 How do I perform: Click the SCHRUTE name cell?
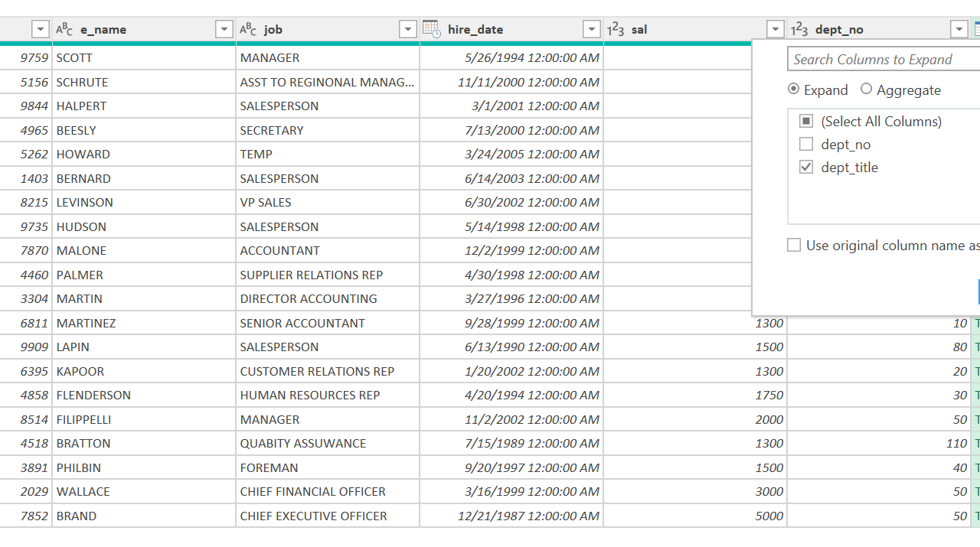click(x=144, y=82)
